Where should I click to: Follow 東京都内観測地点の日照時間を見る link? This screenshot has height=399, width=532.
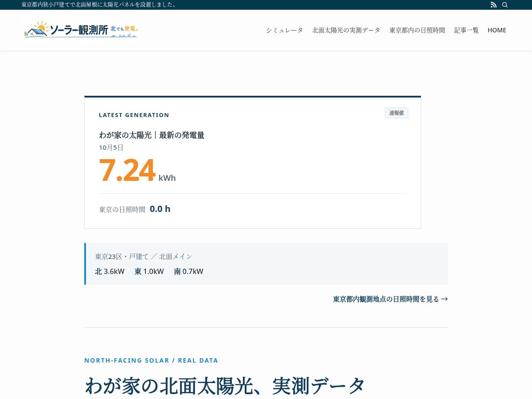(x=390, y=299)
